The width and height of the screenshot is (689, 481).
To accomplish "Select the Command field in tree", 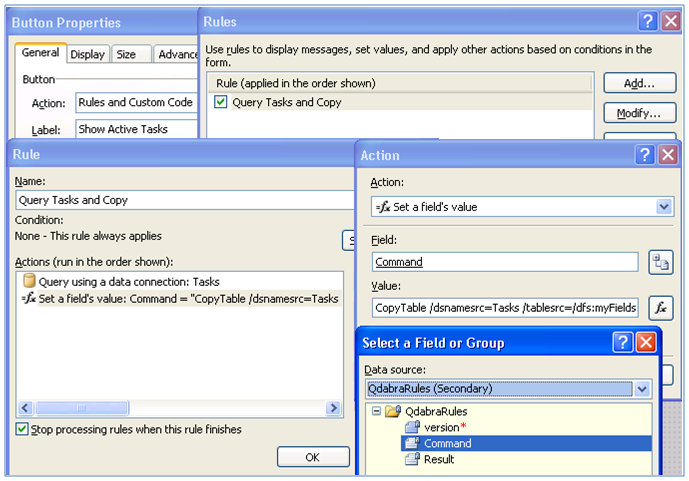I will click(x=447, y=443).
